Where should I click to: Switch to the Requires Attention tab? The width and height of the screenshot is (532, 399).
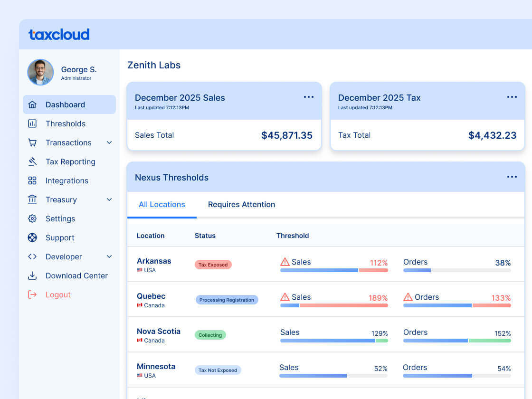pyautogui.click(x=241, y=205)
